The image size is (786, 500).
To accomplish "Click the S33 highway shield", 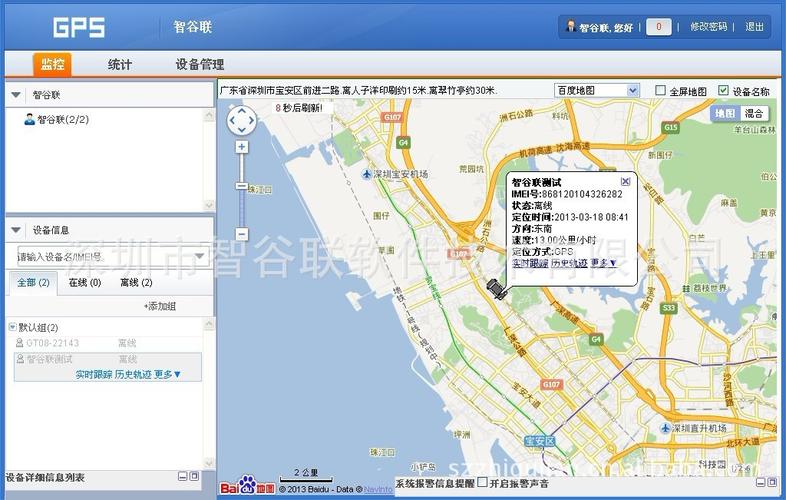I will pos(669,307).
